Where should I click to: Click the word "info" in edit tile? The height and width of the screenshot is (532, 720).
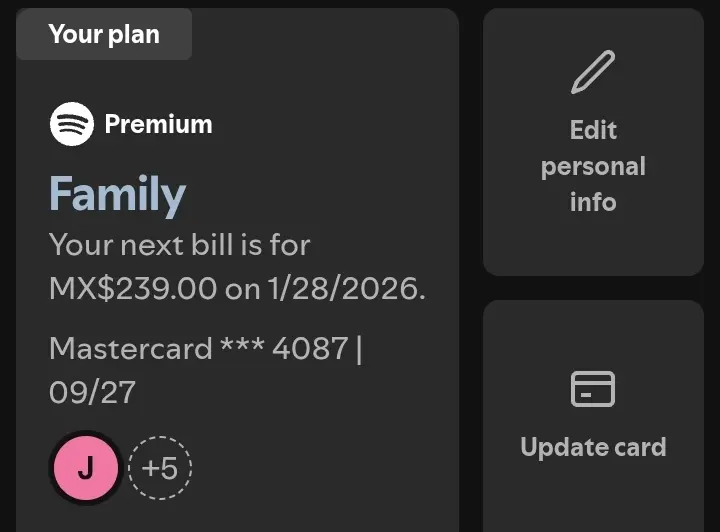593,202
